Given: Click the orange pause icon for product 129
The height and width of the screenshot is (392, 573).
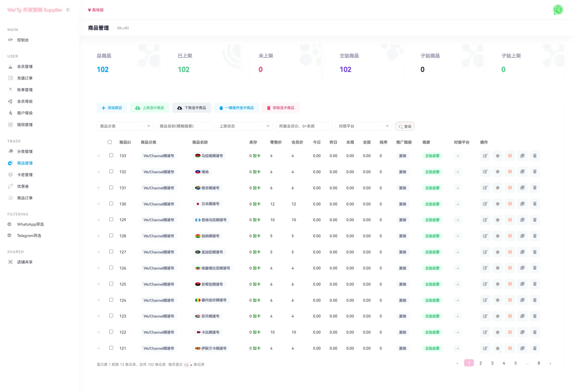Looking at the screenshot, I should point(510,220).
